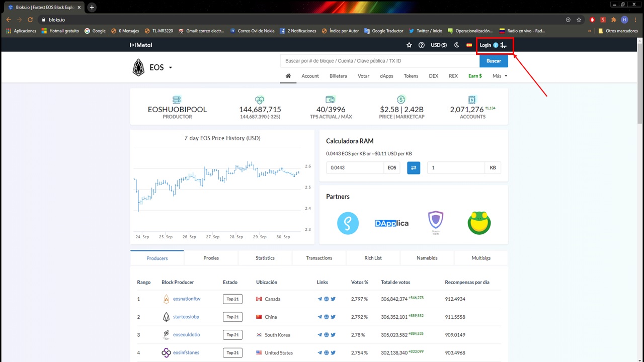Click the DApplica partner logo

coord(391,223)
